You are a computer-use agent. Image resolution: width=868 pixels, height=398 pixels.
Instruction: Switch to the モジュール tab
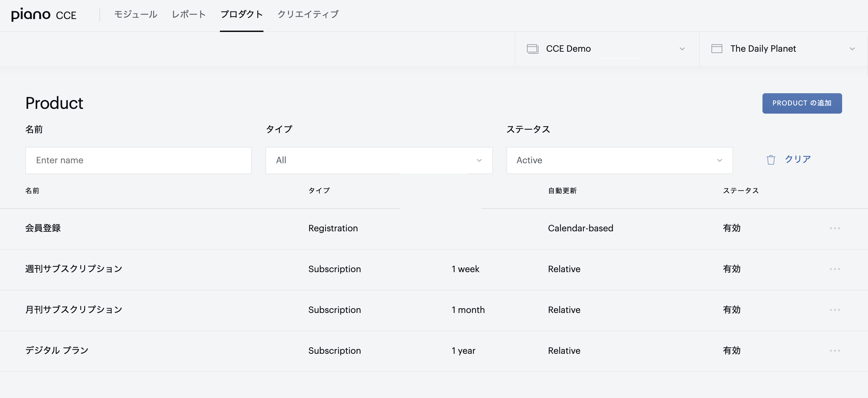(x=135, y=14)
